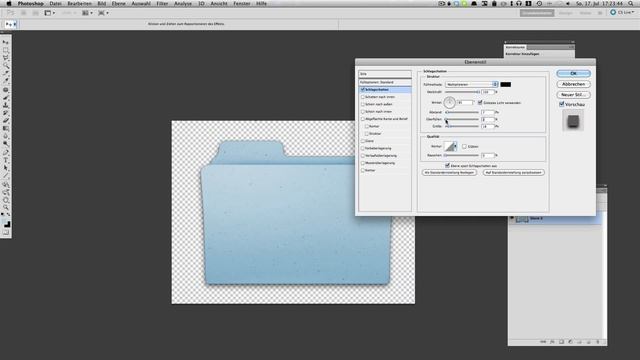Select the Zoom tool in toolbox
The height and width of the screenshot is (360, 640).
[6, 208]
